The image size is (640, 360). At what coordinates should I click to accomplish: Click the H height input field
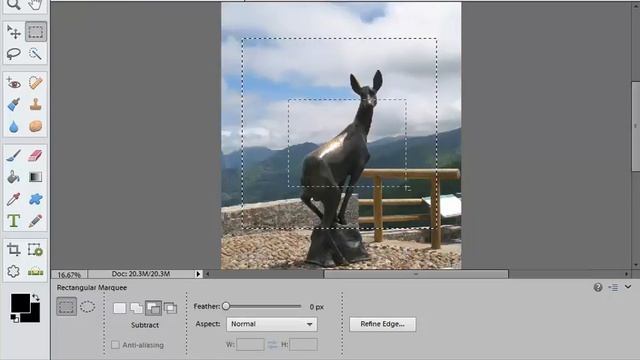[x=303, y=344]
